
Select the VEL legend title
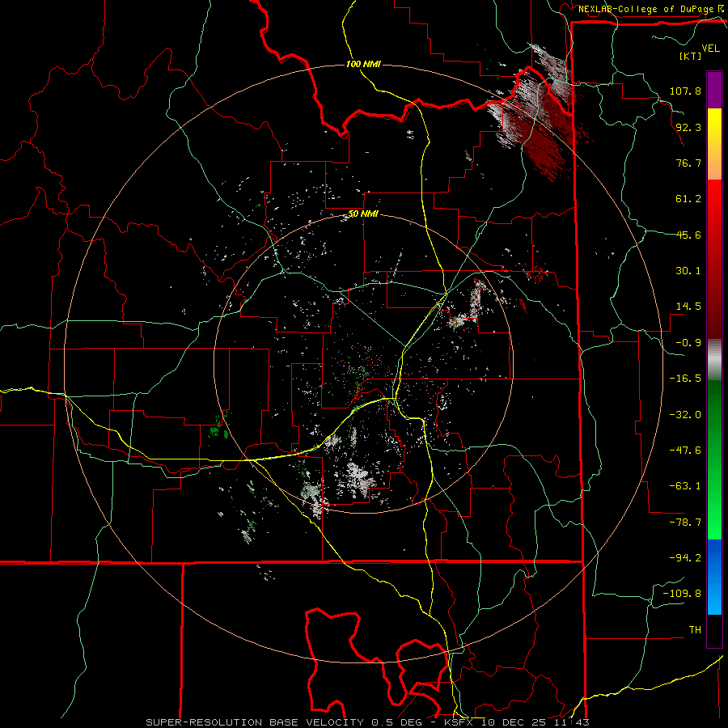click(710, 49)
